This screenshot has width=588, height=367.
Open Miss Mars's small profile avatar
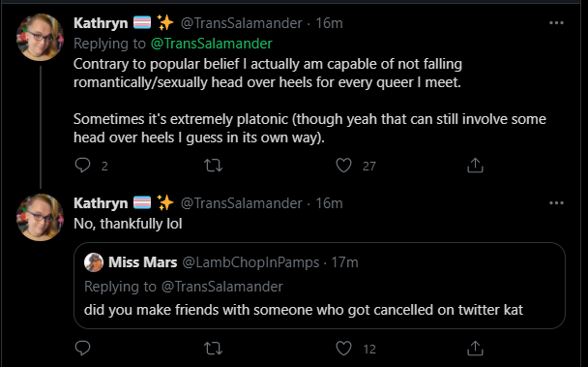point(94,262)
